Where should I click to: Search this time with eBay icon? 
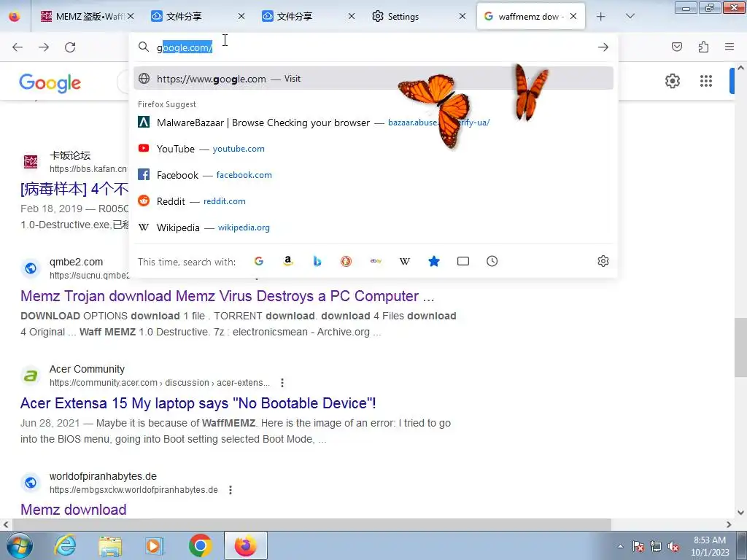376,261
